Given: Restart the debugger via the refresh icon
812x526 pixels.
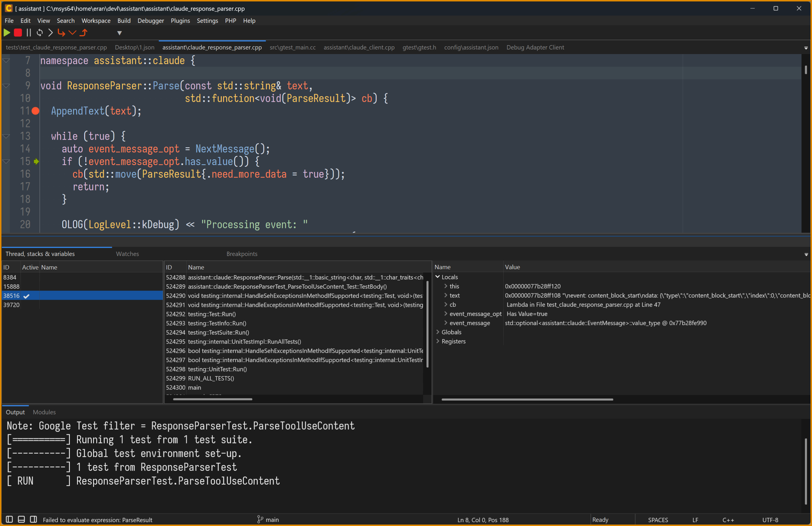Looking at the screenshot, I should (x=40, y=32).
